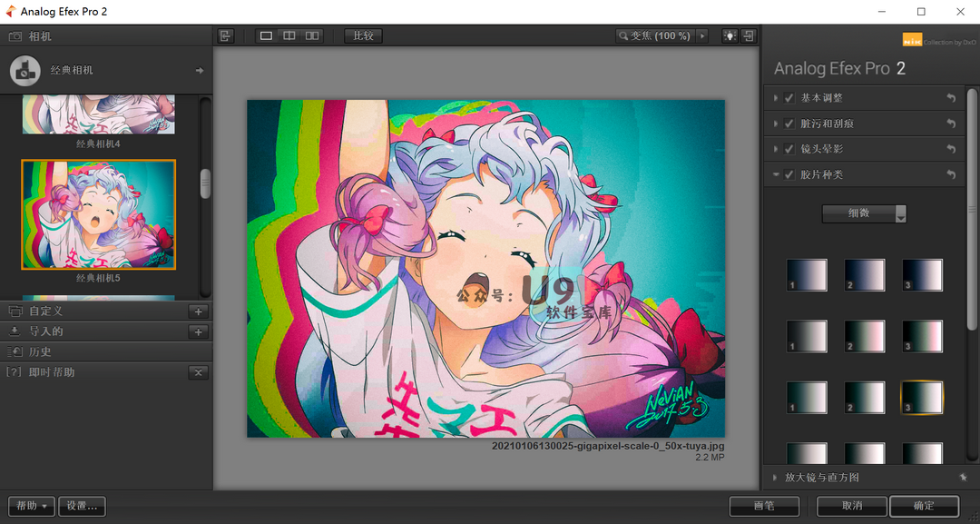980x524 pixels.
Task: Click the zoom magnifier icon
Action: pos(623,36)
